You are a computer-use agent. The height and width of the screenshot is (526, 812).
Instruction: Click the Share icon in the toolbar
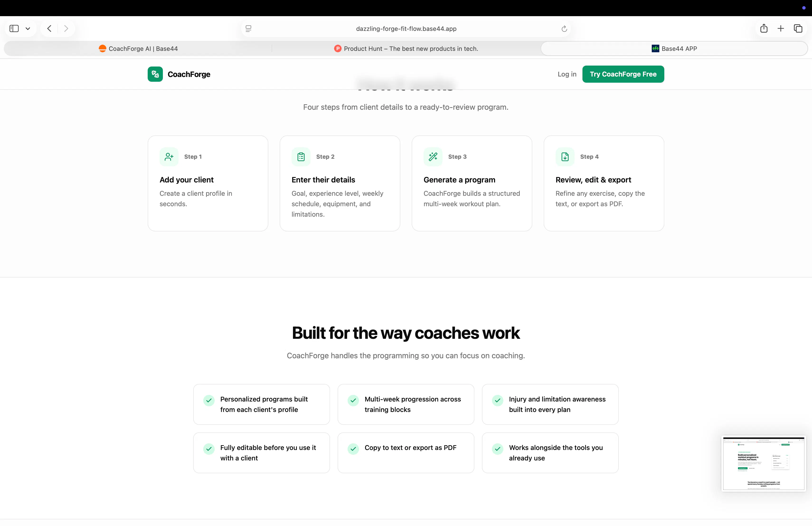(764, 28)
